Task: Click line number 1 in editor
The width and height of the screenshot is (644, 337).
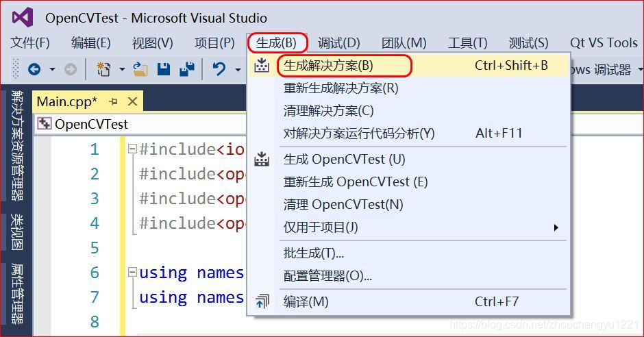Action: 95,149
